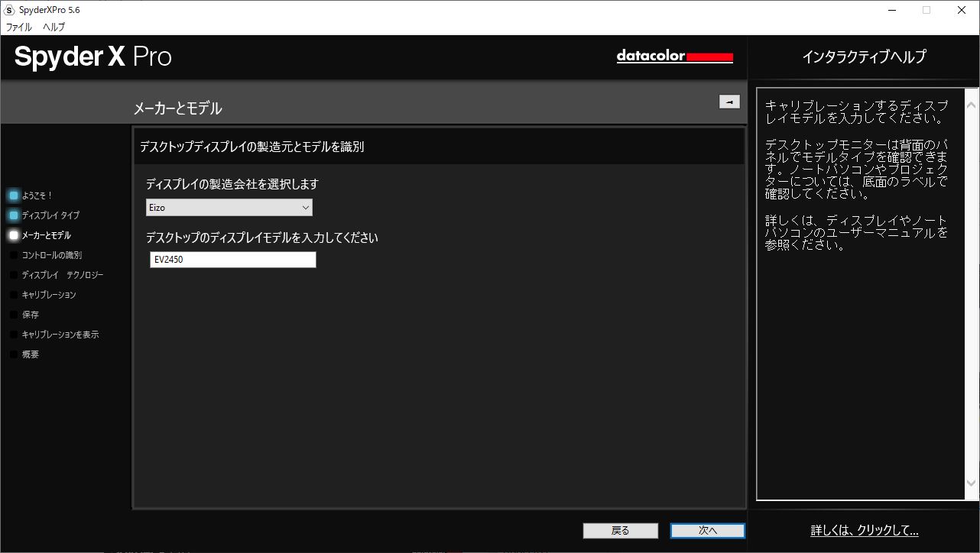
Task: Click the 概要 step indicator
Action: (14, 354)
